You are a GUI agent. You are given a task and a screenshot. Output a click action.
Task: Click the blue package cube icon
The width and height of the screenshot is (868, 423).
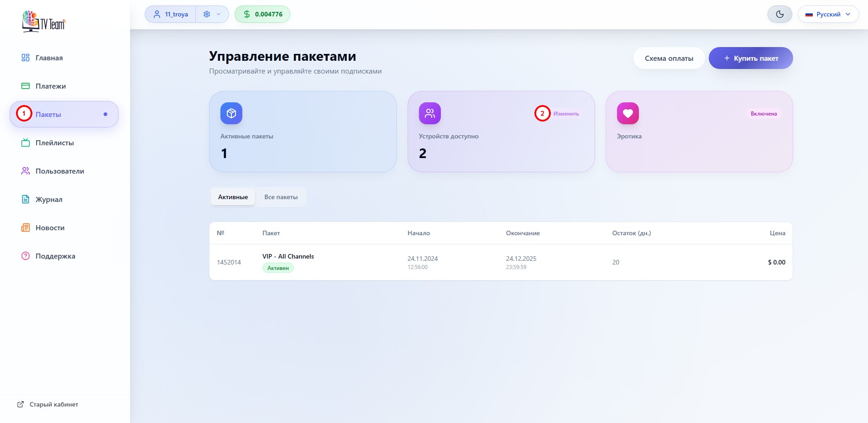pyautogui.click(x=231, y=113)
